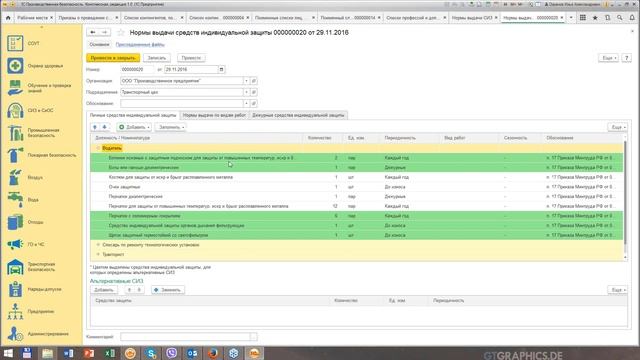
Task: Open Охрана здоровья section icon
Action: click(15, 66)
